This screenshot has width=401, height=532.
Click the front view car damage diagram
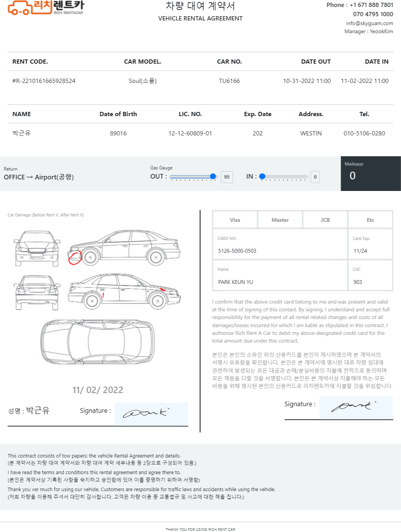click(x=37, y=248)
